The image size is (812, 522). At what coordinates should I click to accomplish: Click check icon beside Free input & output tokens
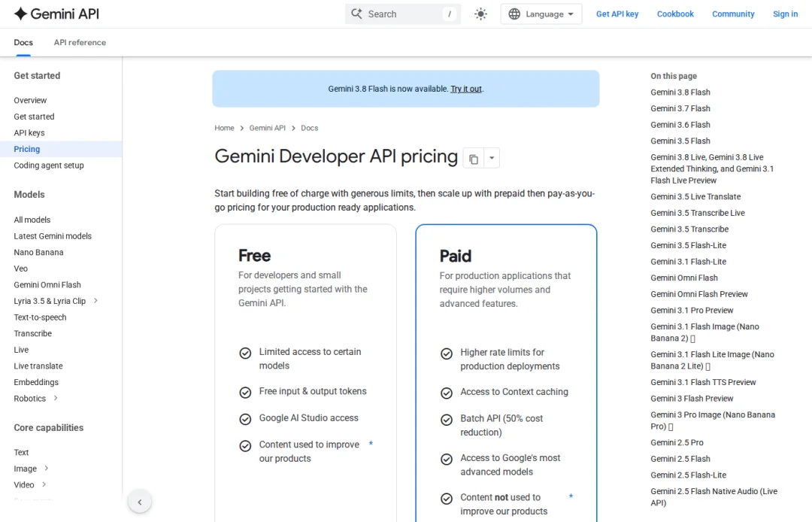245,393
